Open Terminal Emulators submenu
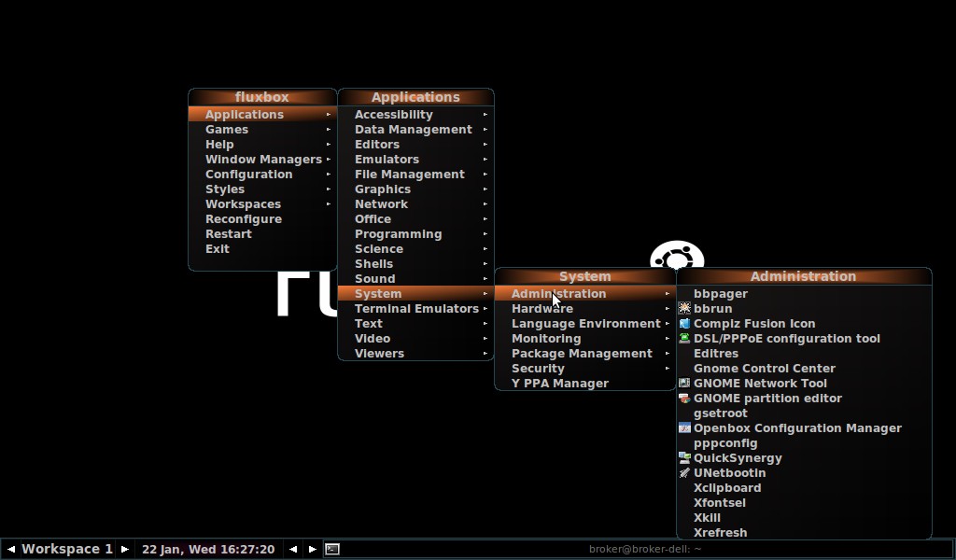 pyautogui.click(x=415, y=308)
